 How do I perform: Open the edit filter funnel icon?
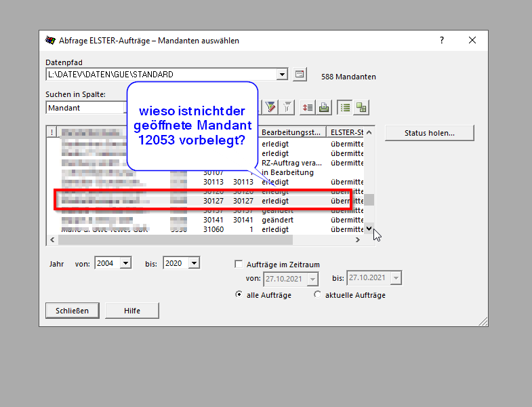[x=270, y=108]
